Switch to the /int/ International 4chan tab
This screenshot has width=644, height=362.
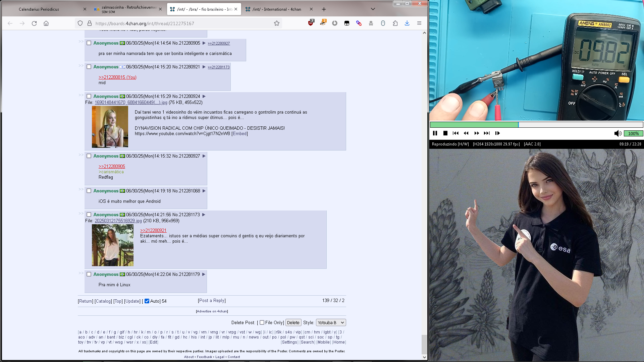(x=279, y=9)
